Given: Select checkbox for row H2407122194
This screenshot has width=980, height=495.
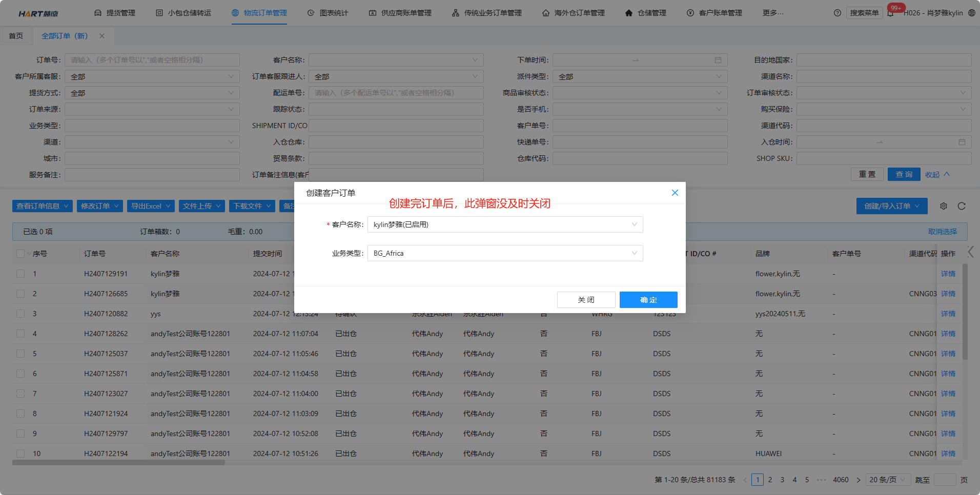Looking at the screenshot, I should coord(21,453).
